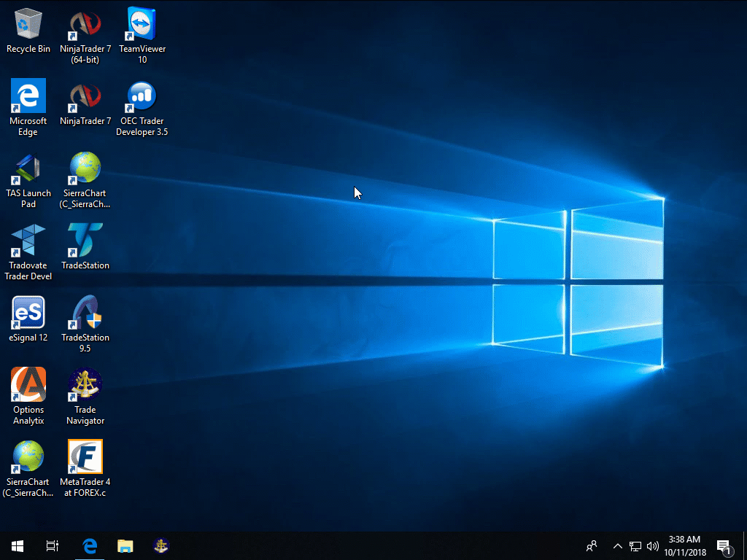747x560 pixels.
Task: Show hidden system tray icons
Action: (617, 545)
